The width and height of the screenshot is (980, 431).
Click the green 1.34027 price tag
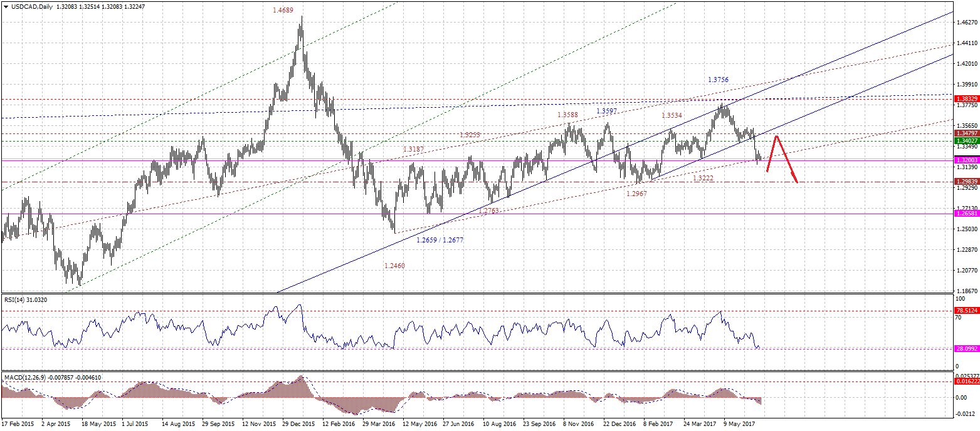pyautogui.click(x=966, y=141)
